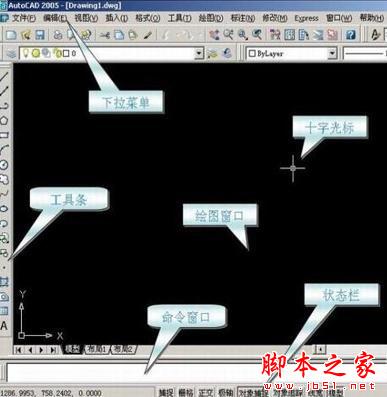Image resolution: width=387 pixels, height=397 pixels.
Task: Click the Cut scissors icon
Action: point(105,35)
